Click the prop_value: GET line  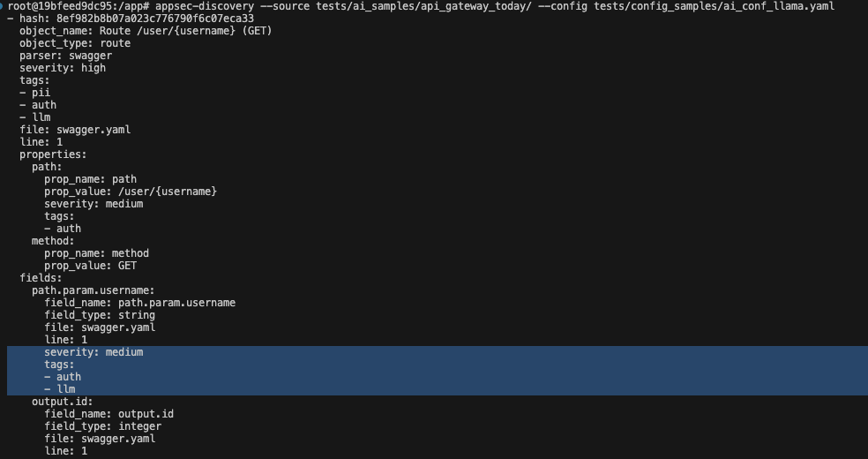coord(90,266)
